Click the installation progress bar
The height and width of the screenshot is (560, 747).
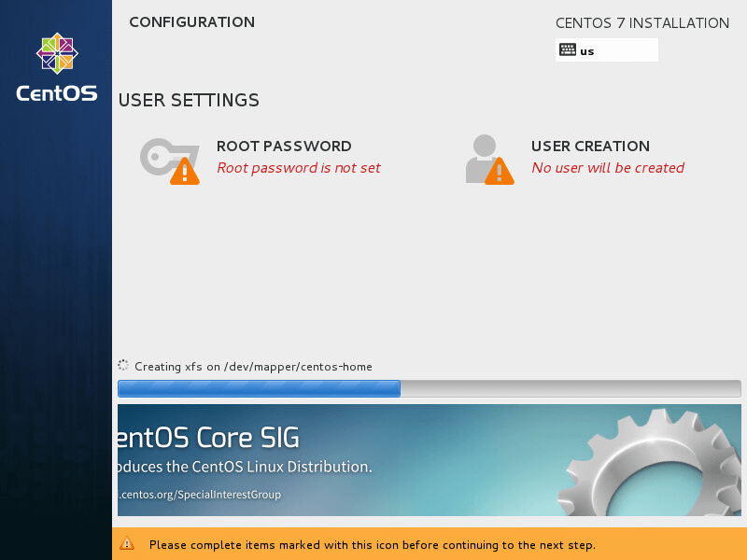430,388
